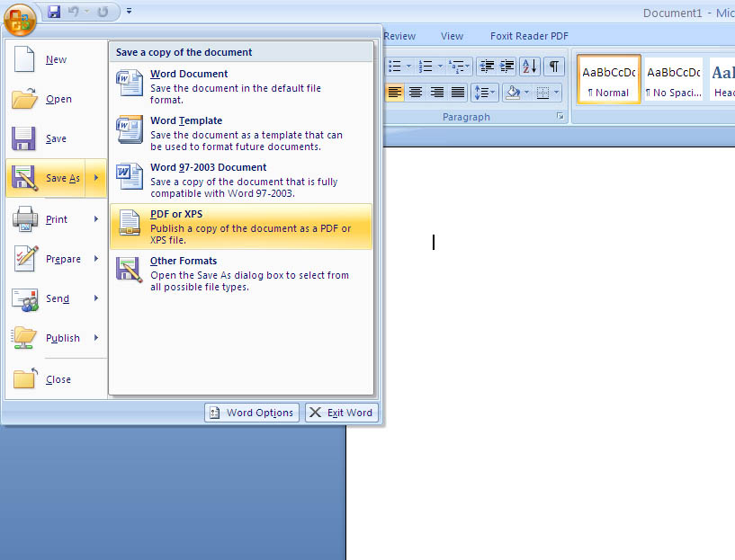This screenshot has height=560, width=735.
Task: Select Word 97-2003 Document format
Action: (x=241, y=180)
